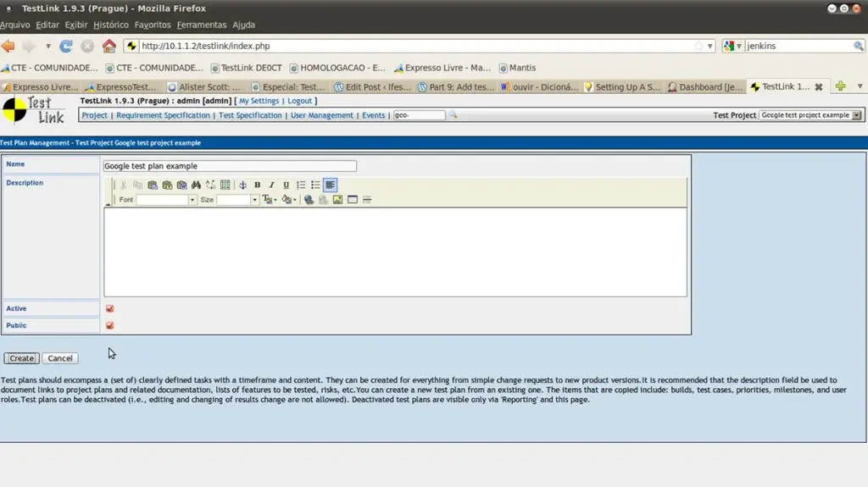The image size is (868, 487).
Task: Open the Arquivo menu
Action: pos(15,25)
